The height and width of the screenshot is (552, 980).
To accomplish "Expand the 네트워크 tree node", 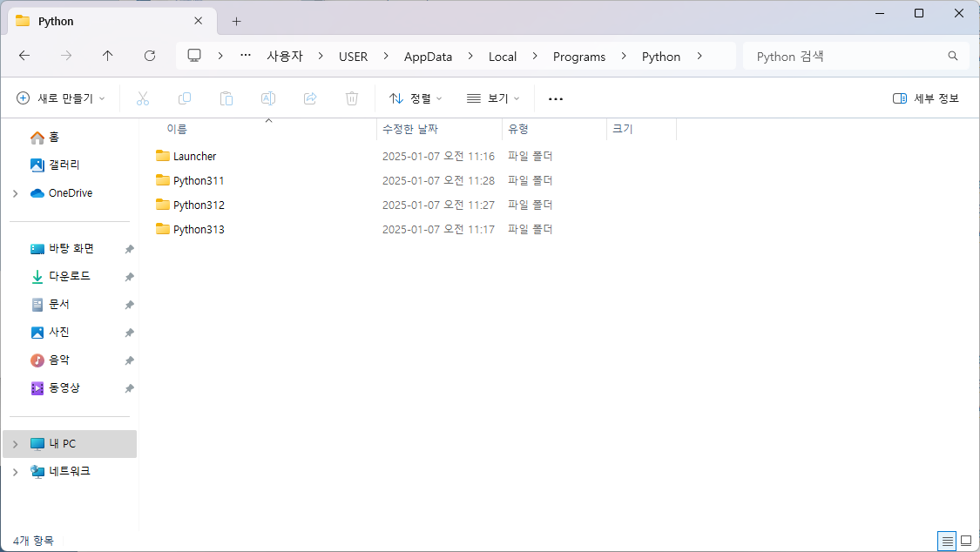I will (x=15, y=472).
